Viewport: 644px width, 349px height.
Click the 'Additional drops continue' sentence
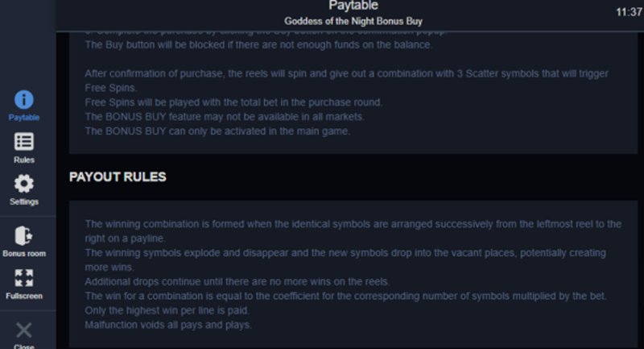[x=237, y=281]
